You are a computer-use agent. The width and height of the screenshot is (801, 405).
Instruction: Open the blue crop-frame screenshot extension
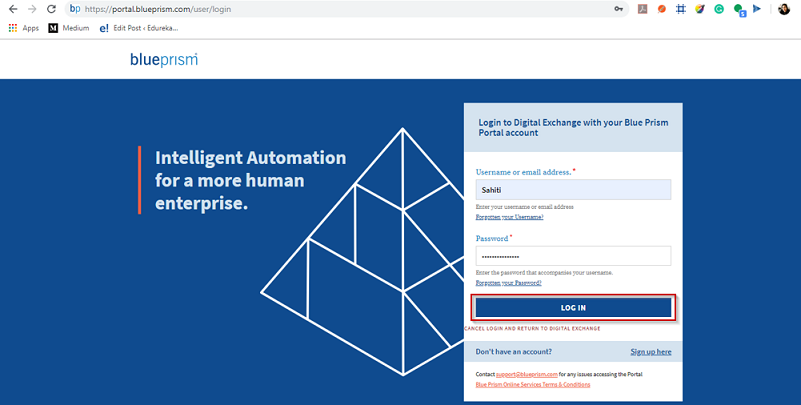(680, 9)
